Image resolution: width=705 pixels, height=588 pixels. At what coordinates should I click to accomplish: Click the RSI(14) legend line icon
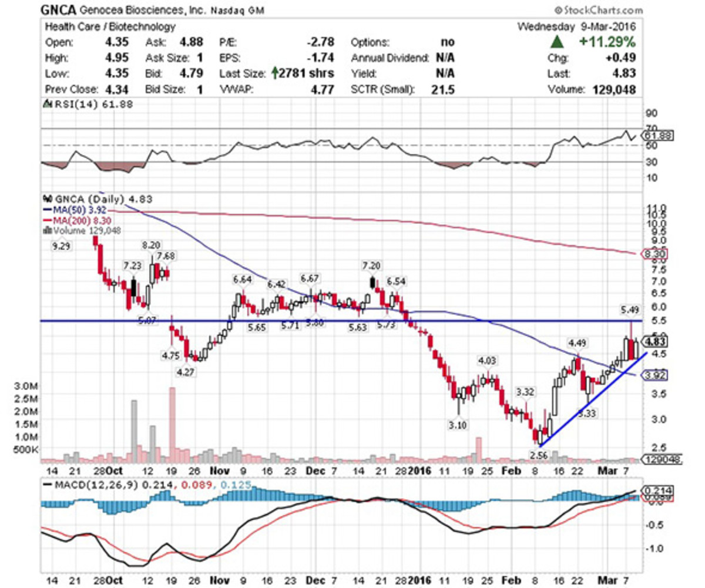(48, 104)
